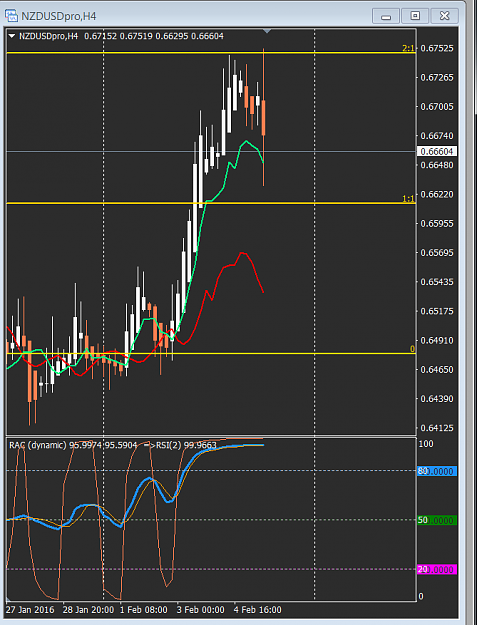Minimize the NZDUSDpro,H4 chart window
The height and width of the screenshot is (625, 477).
(385, 16)
